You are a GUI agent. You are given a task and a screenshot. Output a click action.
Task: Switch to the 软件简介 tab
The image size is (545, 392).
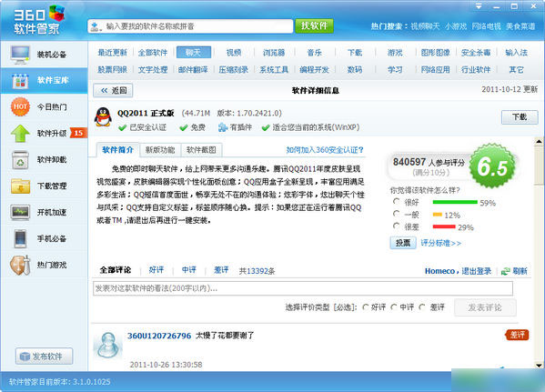[x=118, y=150]
